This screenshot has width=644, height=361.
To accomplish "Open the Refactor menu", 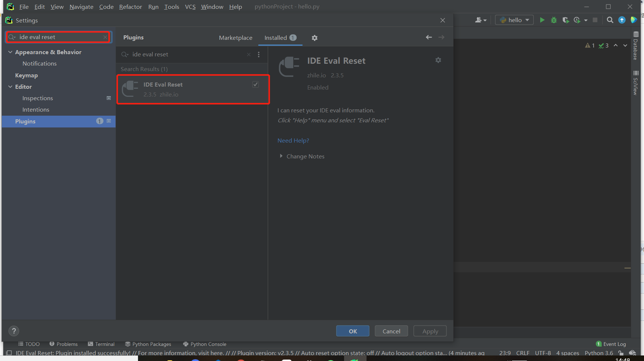I will 130,7.
